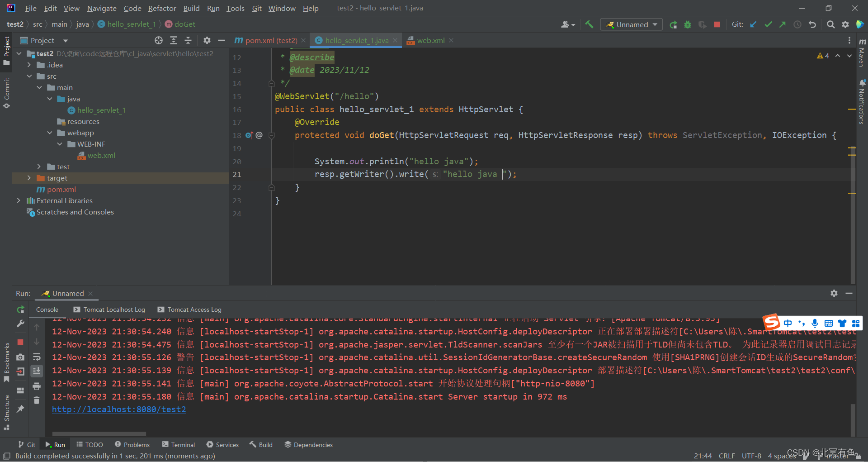The image size is (868, 462).
Task: Rerun the Unnamed run configuration
Action: point(673,24)
